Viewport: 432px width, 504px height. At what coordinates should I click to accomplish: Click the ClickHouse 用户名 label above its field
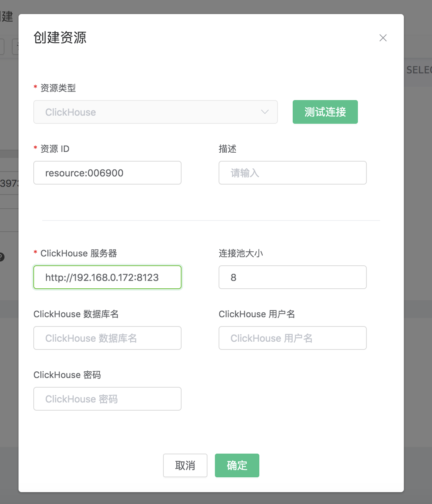tap(257, 314)
